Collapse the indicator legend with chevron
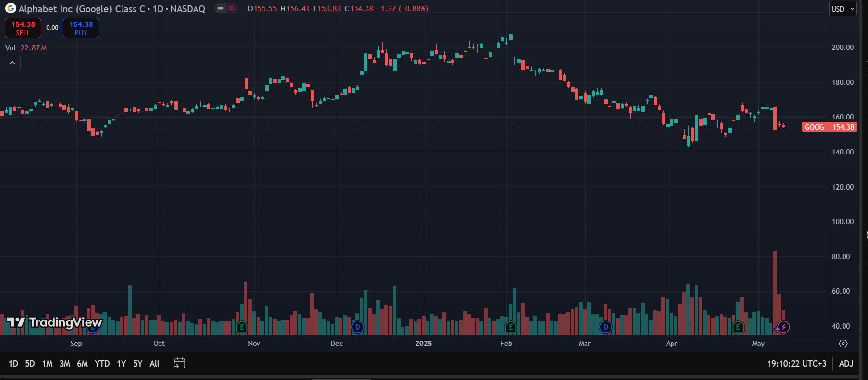The width and height of the screenshot is (868, 380). [12, 63]
